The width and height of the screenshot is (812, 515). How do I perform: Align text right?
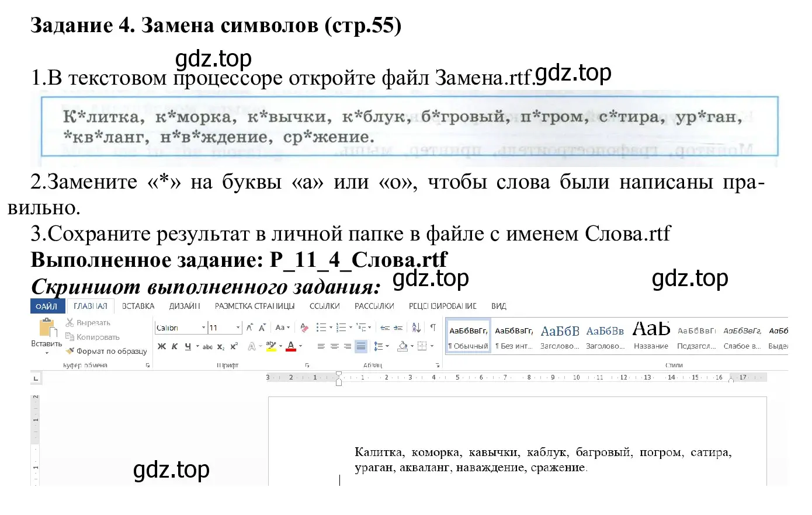pos(348,346)
